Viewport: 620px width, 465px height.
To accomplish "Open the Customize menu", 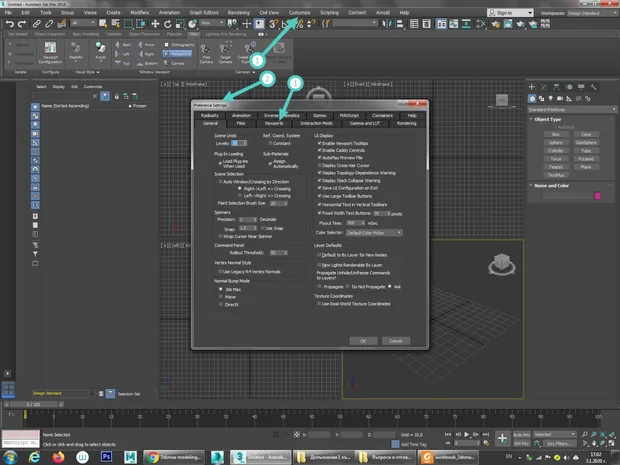I will pyautogui.click(x=299, y=13).
